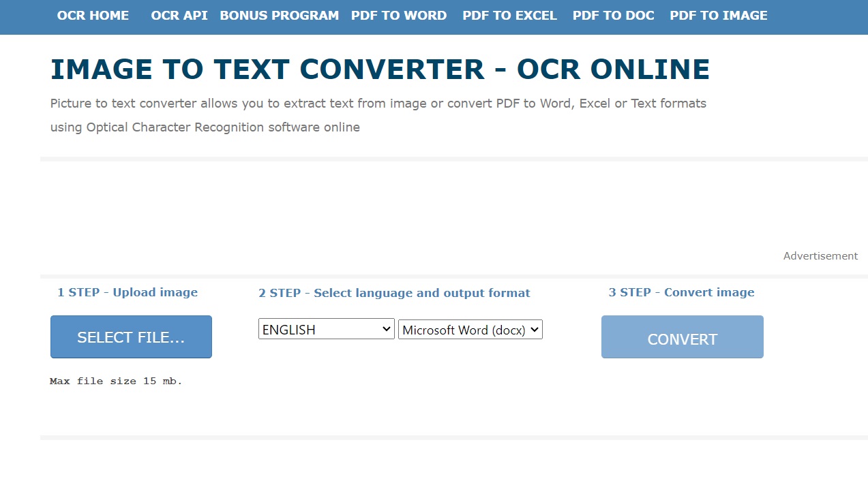Navigate to PDF TO IMAGE
Screen dimensions: 868x485
point(718,15)
